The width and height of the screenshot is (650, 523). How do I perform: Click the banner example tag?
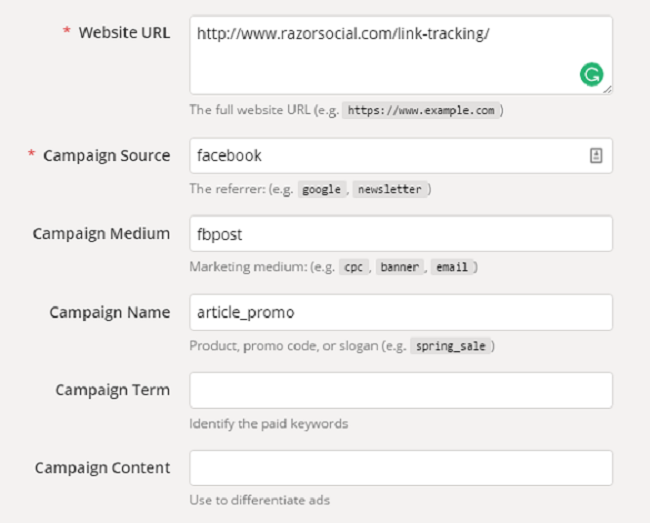(x=399, y=267)
